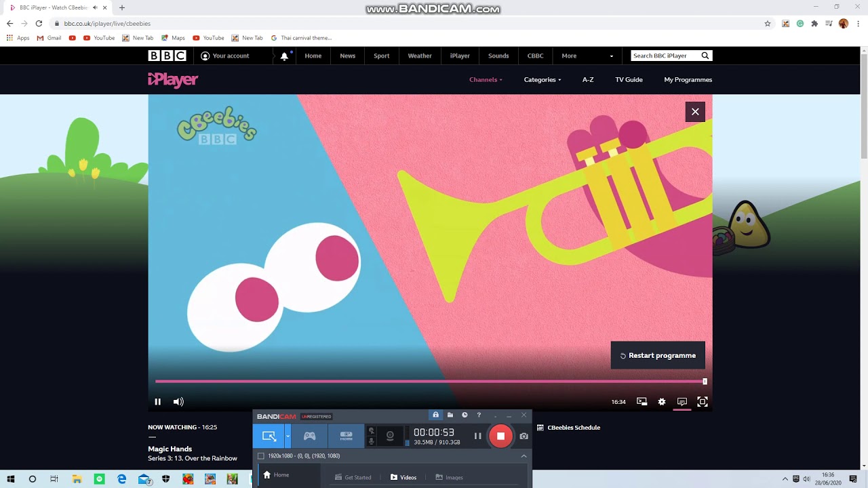Open CBBC nav item

click(x=536, y=56)
